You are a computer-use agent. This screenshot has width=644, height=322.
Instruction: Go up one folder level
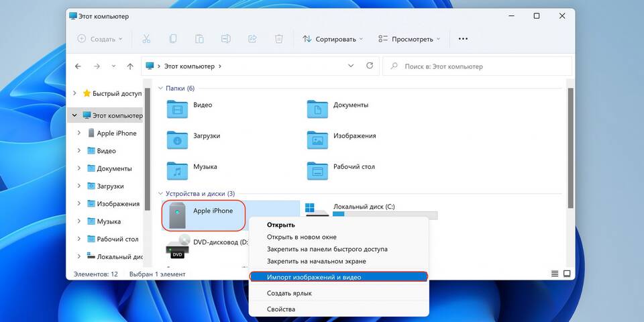point(130,66)
